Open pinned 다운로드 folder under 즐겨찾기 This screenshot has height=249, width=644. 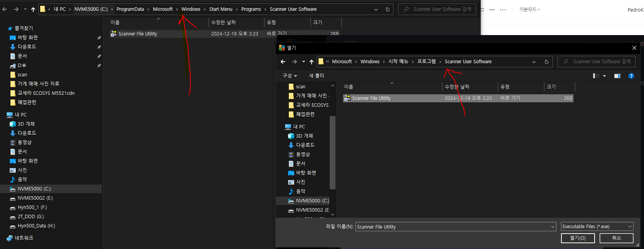(x=27, y=47)
